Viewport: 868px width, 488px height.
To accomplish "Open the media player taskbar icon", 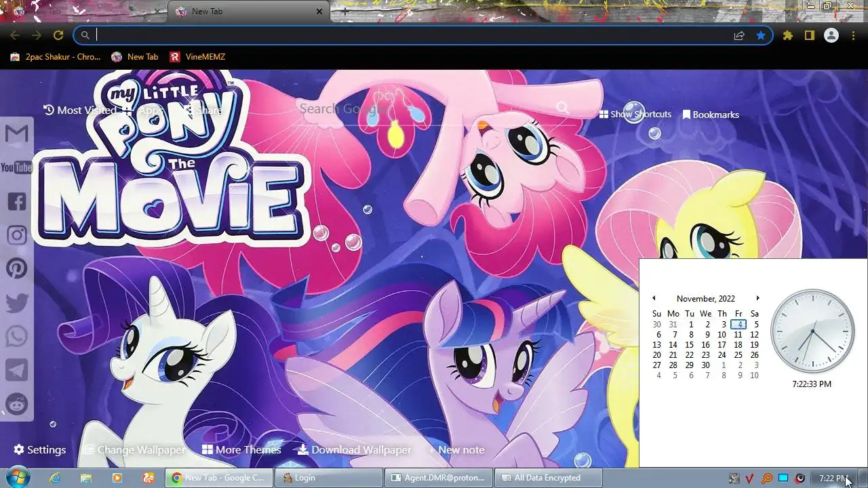I will tap(117, 478).
